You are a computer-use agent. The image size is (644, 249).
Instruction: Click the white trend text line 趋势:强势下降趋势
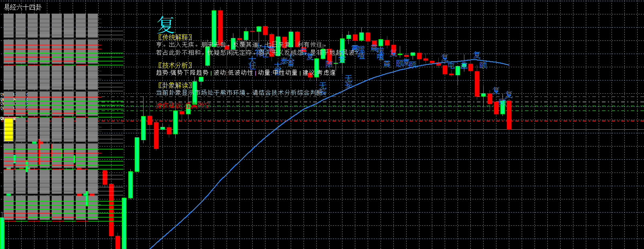click(182, 72)
